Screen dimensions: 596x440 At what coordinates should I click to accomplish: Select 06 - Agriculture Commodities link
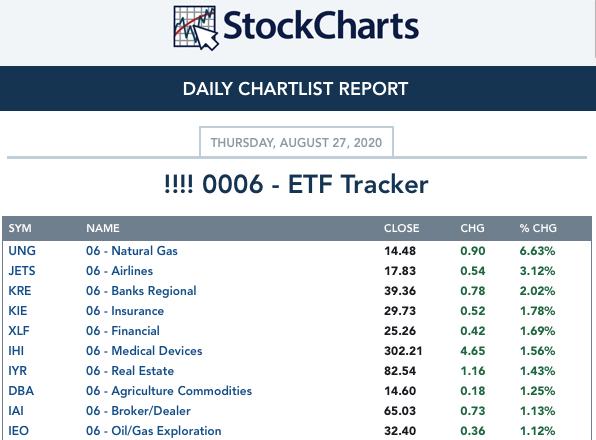[169, 391]
